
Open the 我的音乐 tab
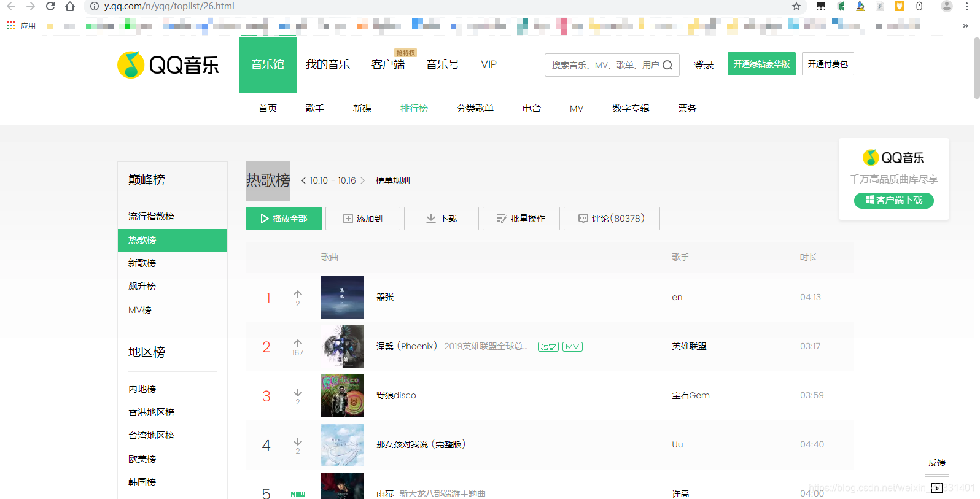pyautogui.click(x=328, y=64)
